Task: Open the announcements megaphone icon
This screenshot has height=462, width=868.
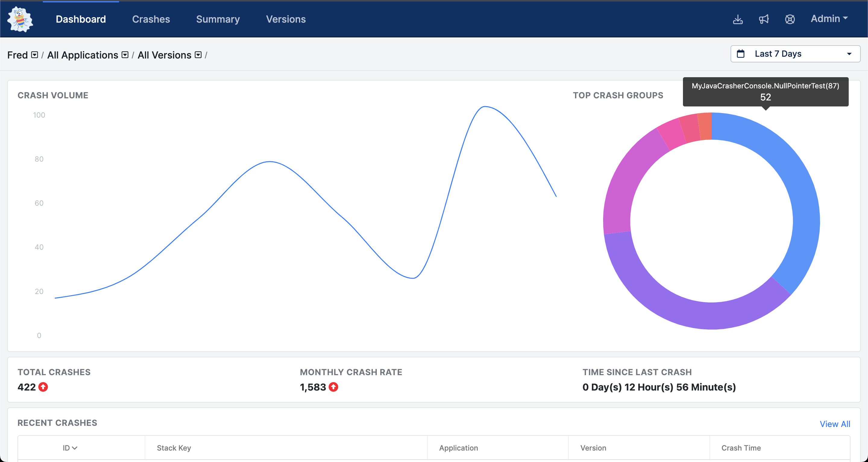Action: [763, 19]
